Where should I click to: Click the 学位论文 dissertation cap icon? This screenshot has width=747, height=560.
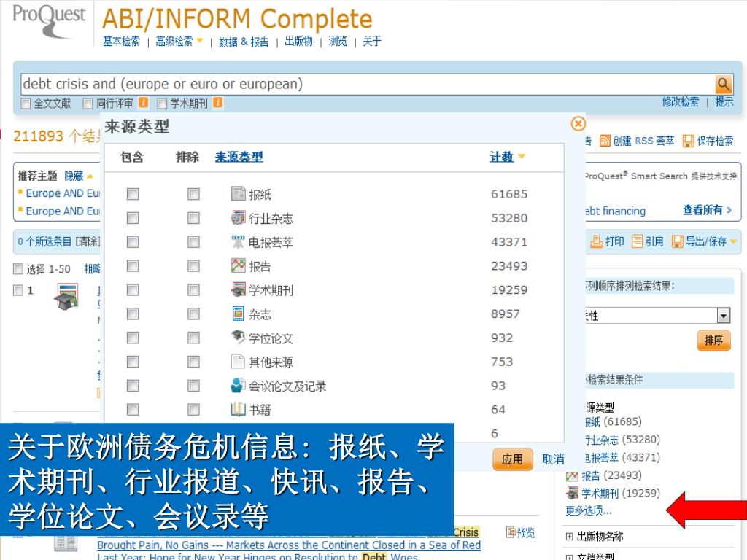tap(238, 337)
